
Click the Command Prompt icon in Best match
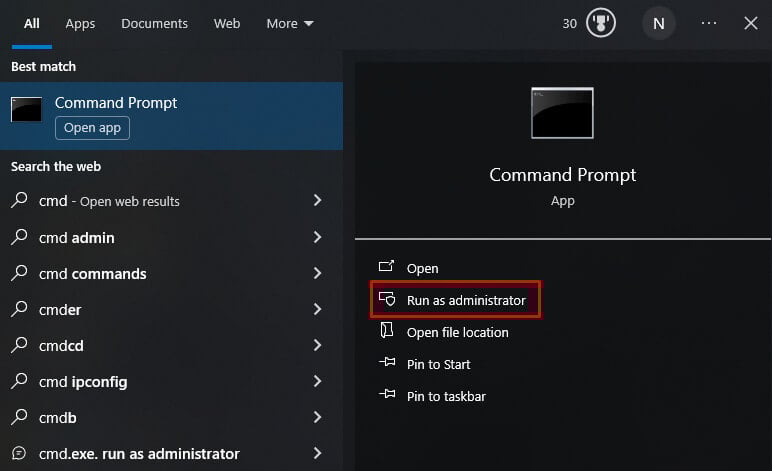pyautogui.click(x=26, y=110)
